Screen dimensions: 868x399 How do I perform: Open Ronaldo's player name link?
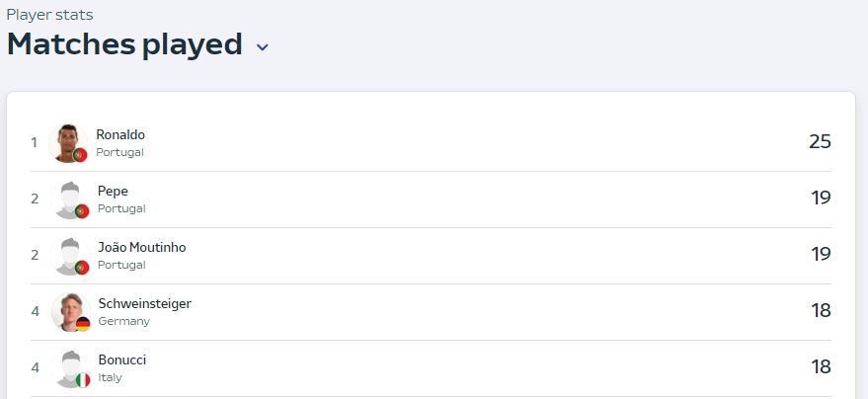120,134
